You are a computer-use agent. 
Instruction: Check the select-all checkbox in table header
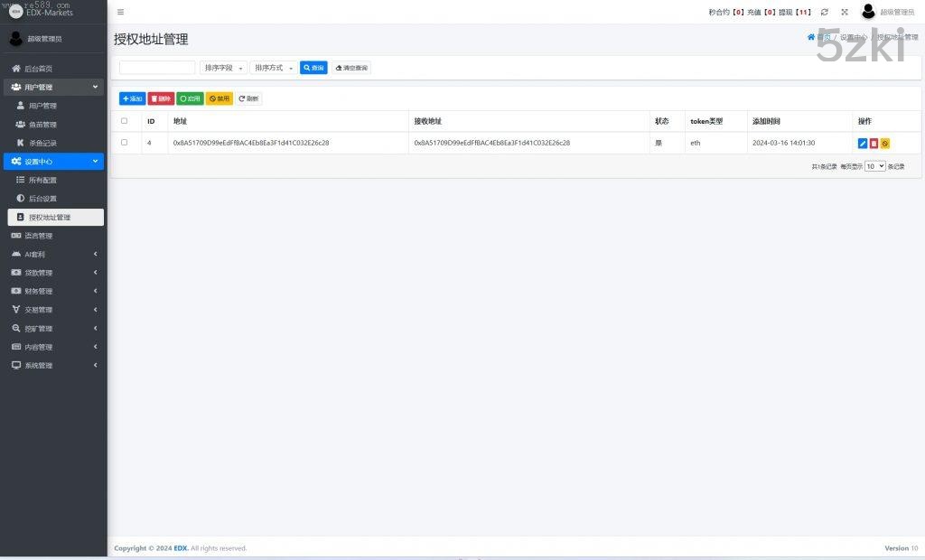(x=125, y=121)
